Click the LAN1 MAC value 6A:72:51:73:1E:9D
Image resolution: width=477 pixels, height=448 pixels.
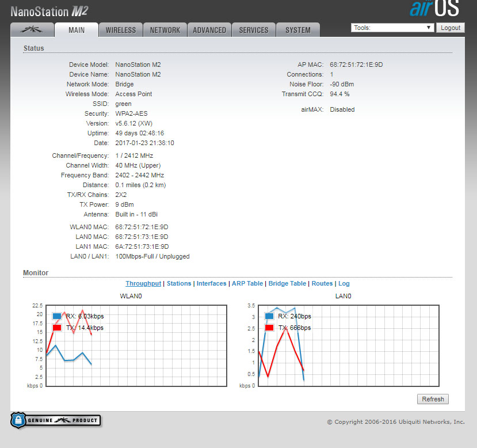142,246
